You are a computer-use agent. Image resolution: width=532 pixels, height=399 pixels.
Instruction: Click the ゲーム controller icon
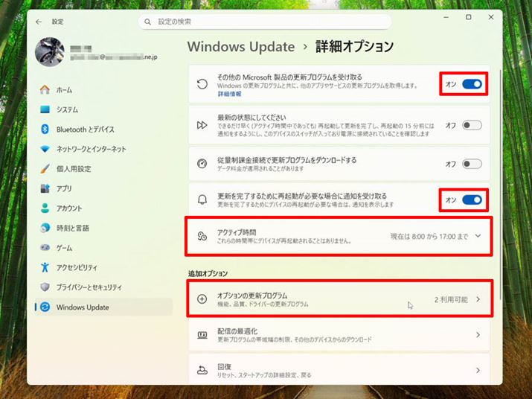[x=45, y=248]
